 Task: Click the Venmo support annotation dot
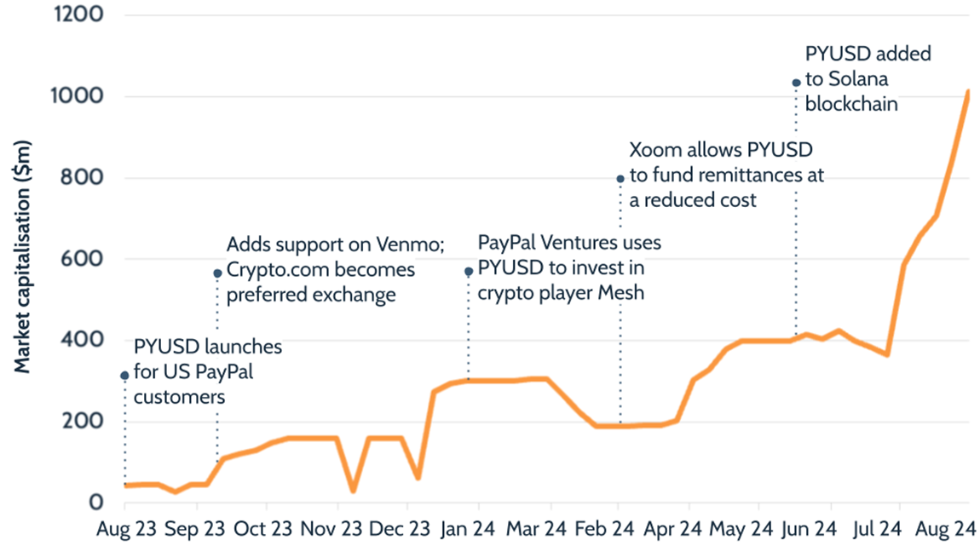point(216,273)
